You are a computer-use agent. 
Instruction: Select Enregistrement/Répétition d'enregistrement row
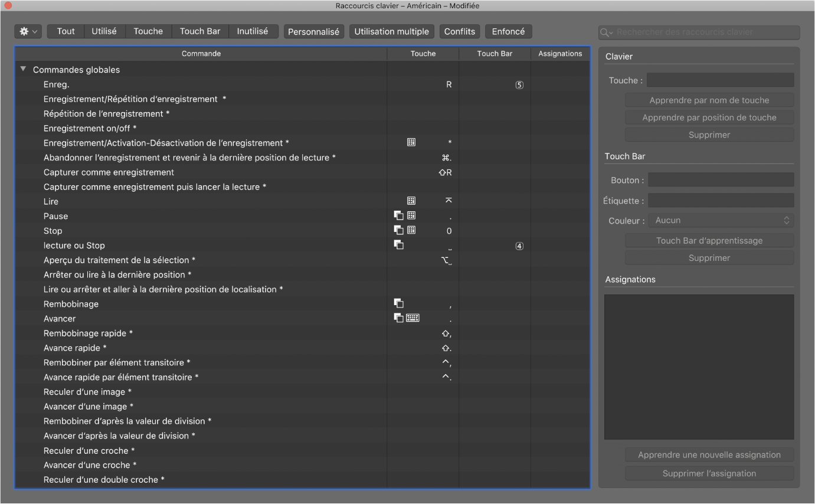tap(302, 99)
